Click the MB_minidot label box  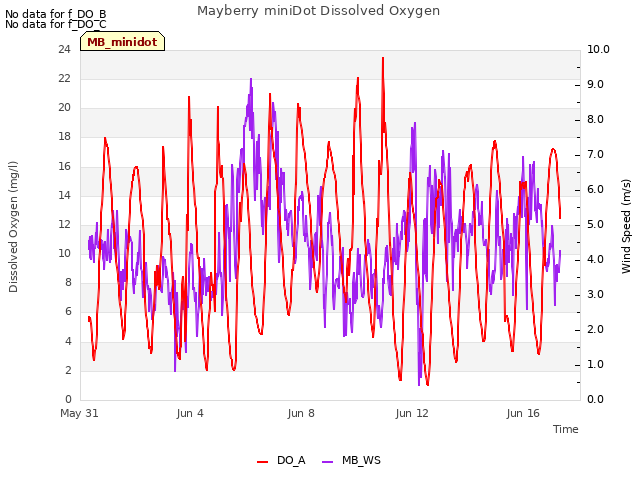(x=122, y=42)
